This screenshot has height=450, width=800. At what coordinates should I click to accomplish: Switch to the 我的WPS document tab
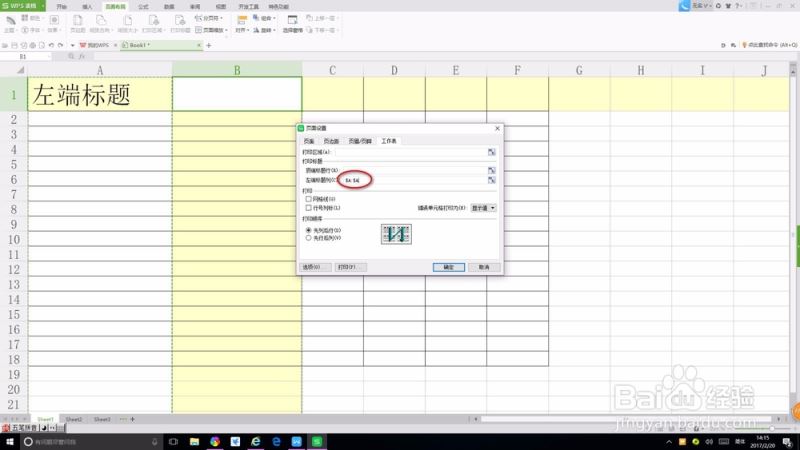tap(97, 45)
